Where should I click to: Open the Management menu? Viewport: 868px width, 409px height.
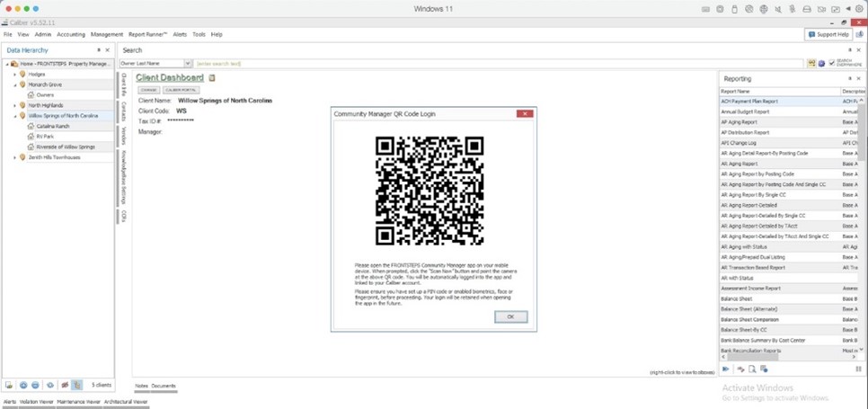(107, 34)
